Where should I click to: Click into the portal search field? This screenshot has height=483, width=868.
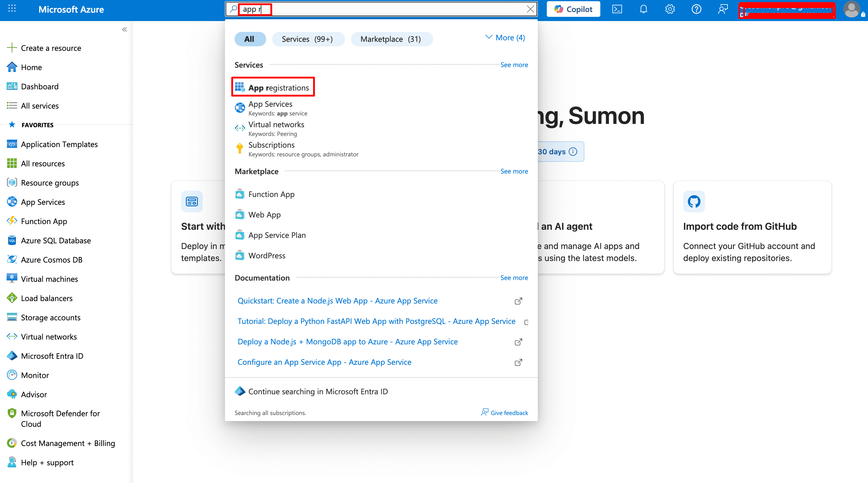tap(381, 9)
